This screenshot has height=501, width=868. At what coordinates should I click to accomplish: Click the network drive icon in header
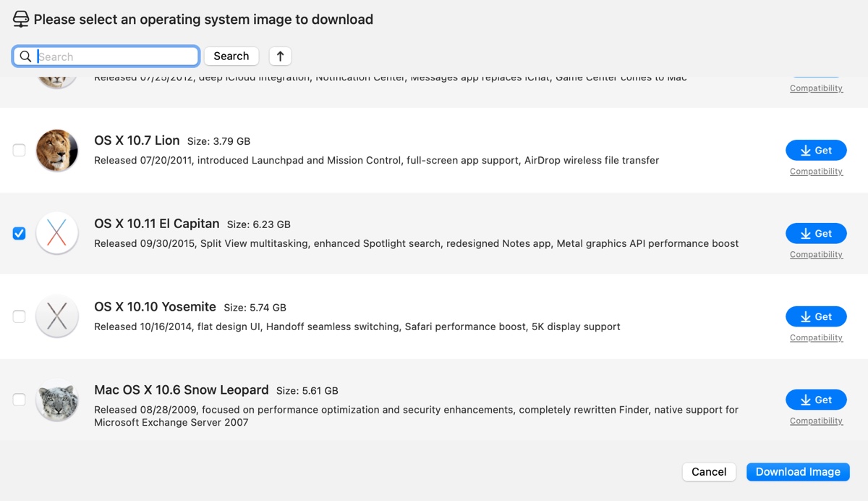coord(21,20)
